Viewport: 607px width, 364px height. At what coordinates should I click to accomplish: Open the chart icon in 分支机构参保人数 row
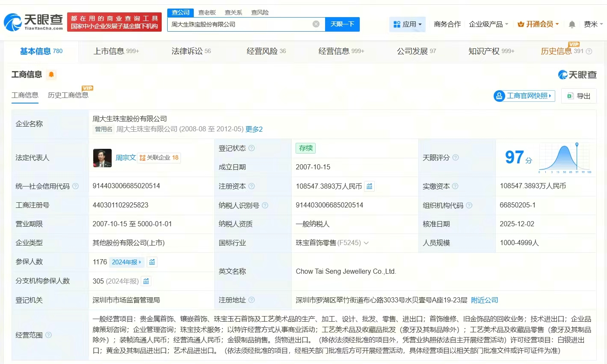point(146,281)
